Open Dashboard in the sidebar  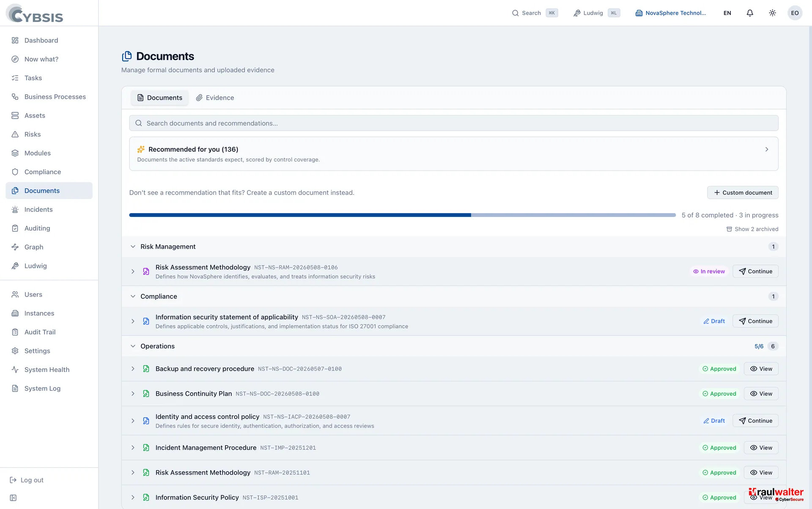tap(49, 40)
